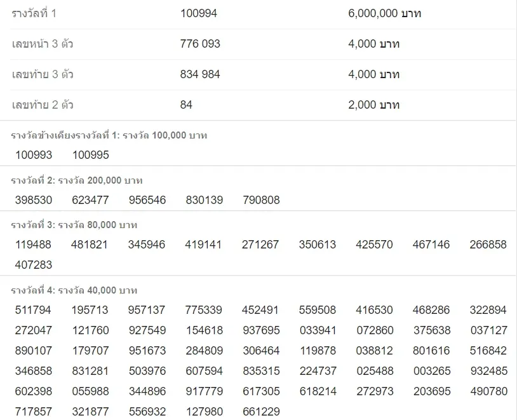Select adjacent prize number 100995
The width and height of the screenshot is (517, 420).
point(91,155)
